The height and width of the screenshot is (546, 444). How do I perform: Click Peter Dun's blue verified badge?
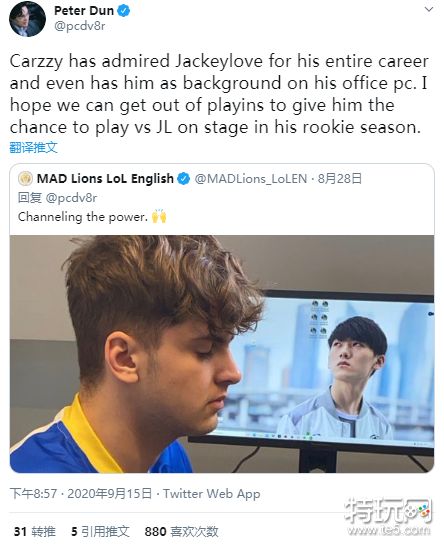(x=124, y=11)
